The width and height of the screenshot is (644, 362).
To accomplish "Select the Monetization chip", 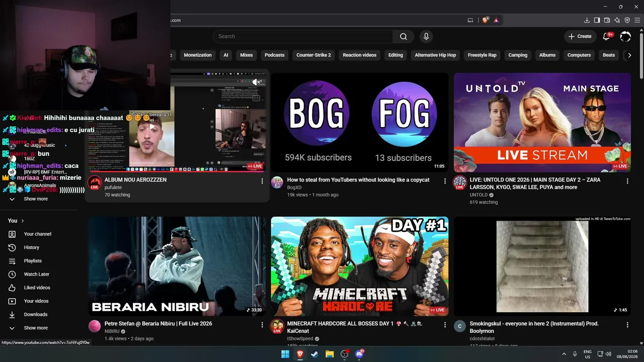I will click(x=198, y=55).
